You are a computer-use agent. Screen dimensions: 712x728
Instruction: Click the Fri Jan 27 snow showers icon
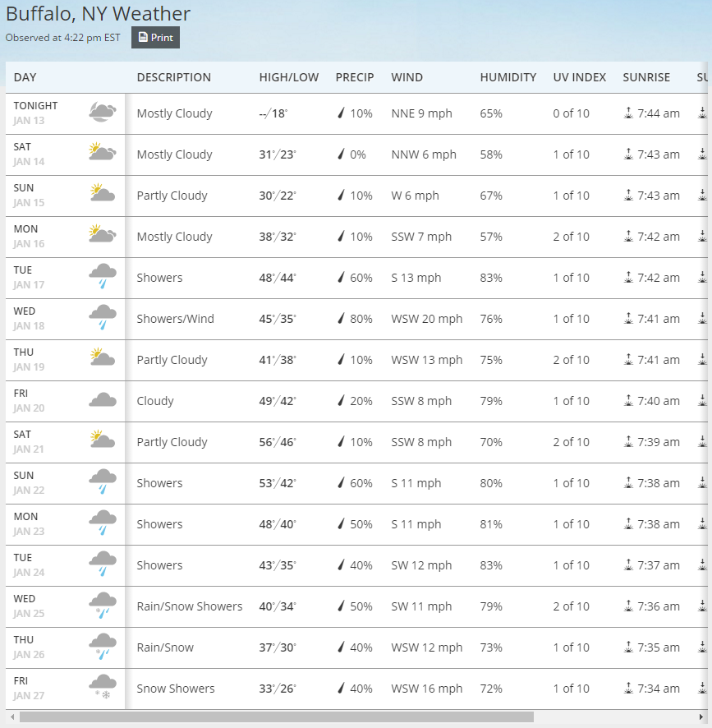coord(103,687)
